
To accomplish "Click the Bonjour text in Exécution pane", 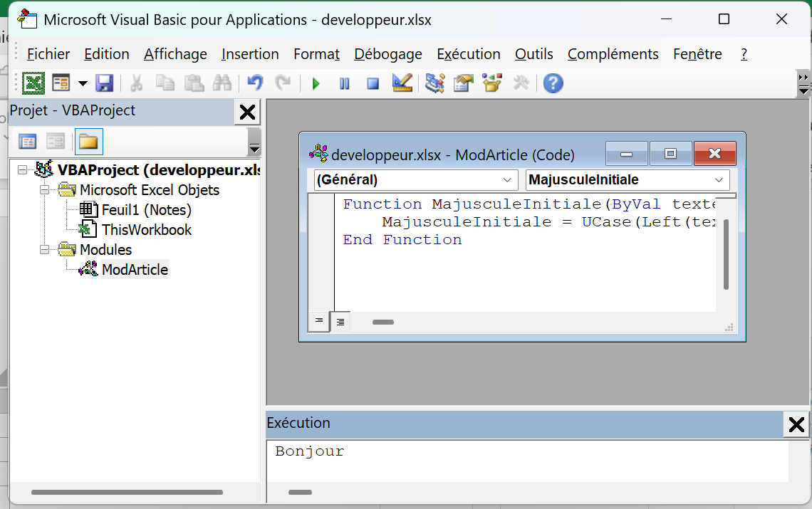I will 309,451.
